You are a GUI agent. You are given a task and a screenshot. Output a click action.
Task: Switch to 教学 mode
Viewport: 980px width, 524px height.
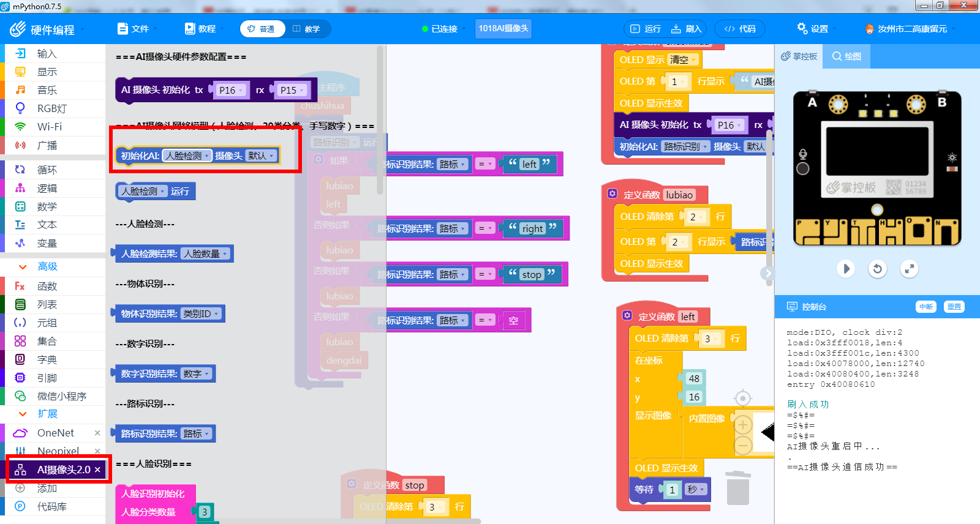click(x=307, y=29)
